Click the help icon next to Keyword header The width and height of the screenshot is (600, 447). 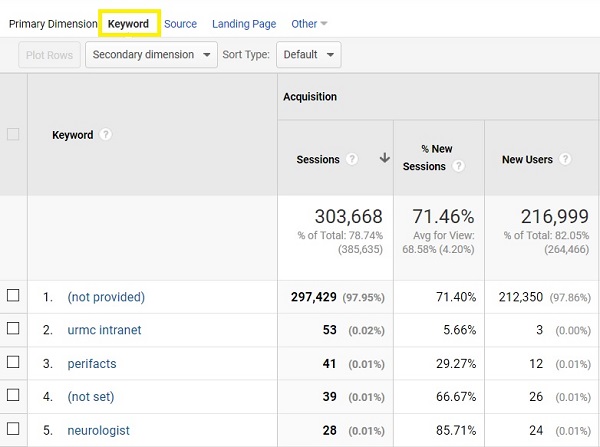coord(106,135)
